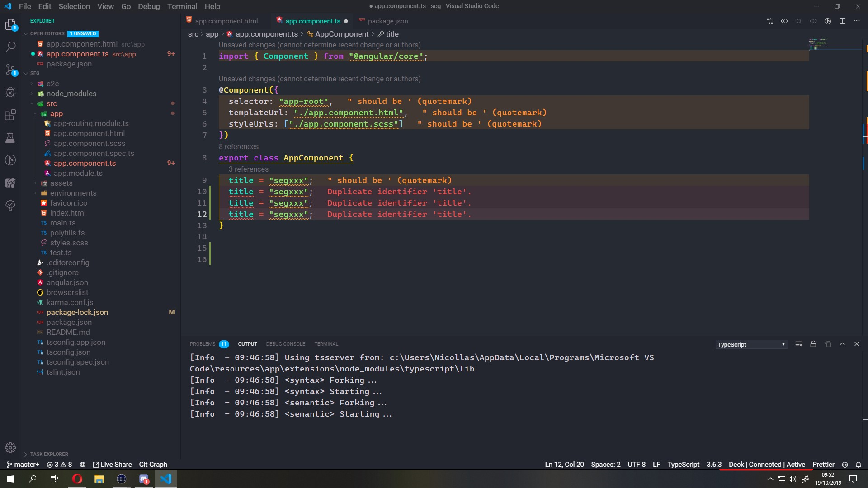Start a Live Share session

(x=112, y=464)
